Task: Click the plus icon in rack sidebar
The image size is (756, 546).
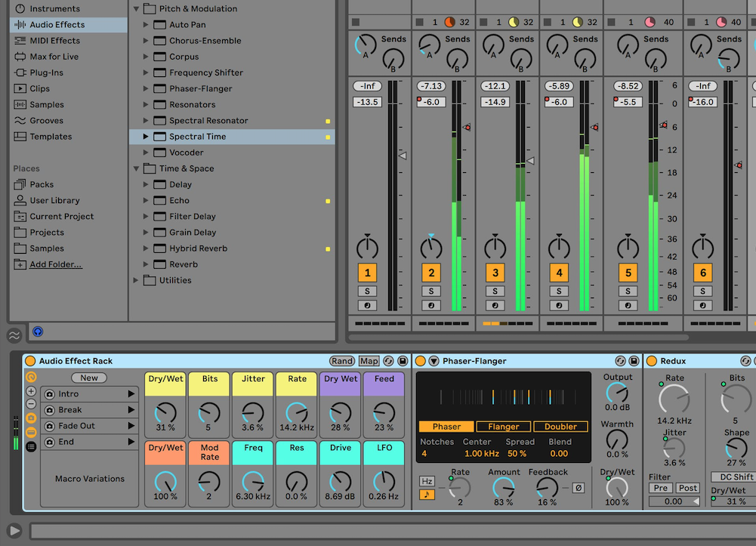Action: click(31, 391)
